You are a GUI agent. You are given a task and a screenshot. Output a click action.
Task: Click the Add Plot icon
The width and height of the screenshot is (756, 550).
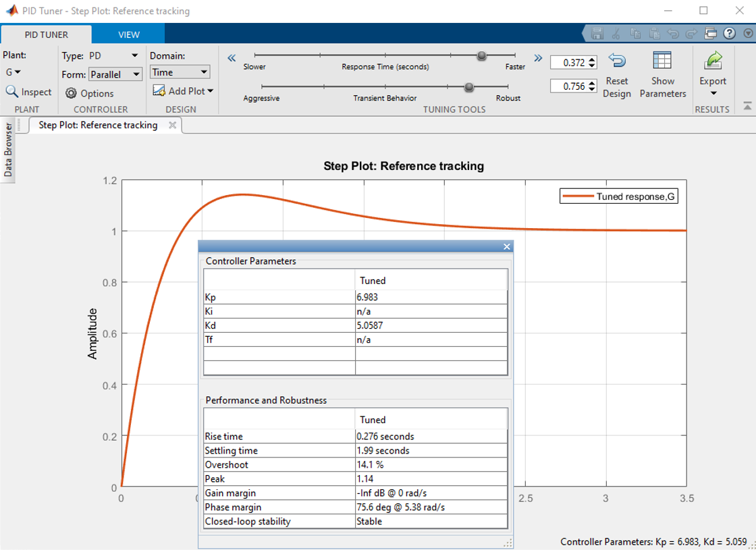(x=159, y=90)
